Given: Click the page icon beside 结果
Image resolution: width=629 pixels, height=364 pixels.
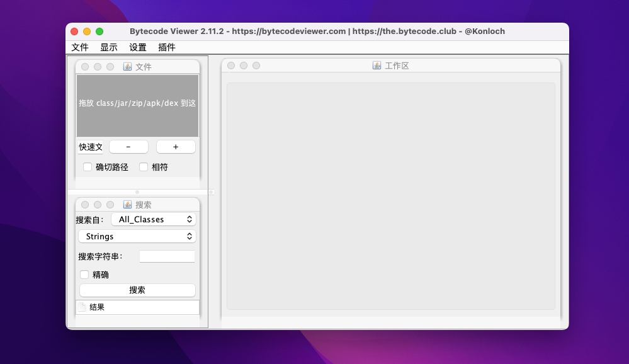Looking at the screenshot, I should click(82, 307).
